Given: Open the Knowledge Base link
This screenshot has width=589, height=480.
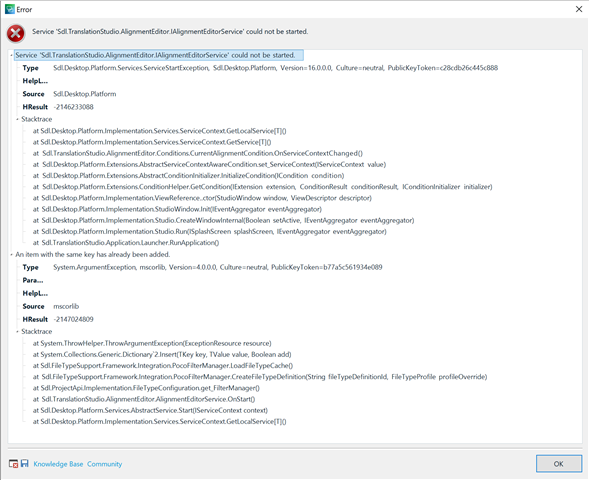Looking at the screenshot, I should coord(58,464).
